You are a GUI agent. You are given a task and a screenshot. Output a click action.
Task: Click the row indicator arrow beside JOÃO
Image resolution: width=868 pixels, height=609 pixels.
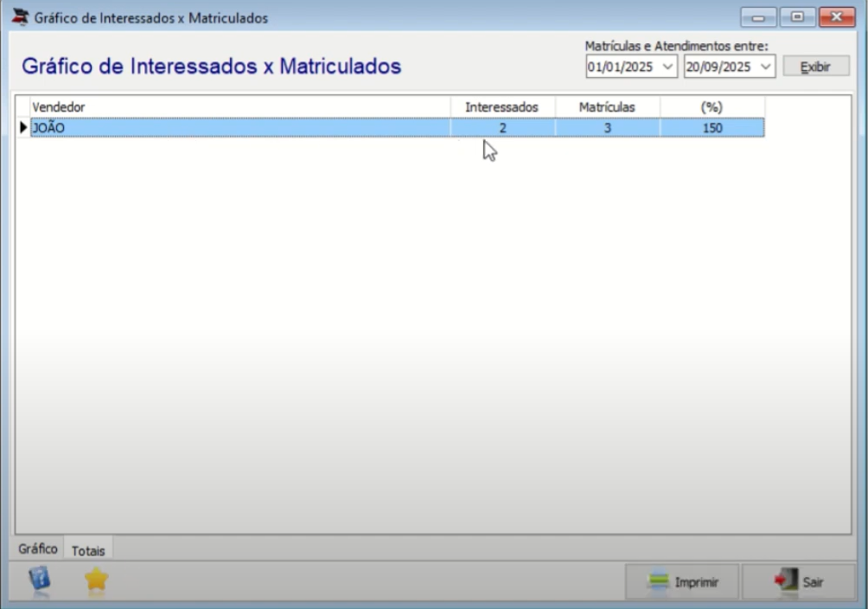(23, 127)
